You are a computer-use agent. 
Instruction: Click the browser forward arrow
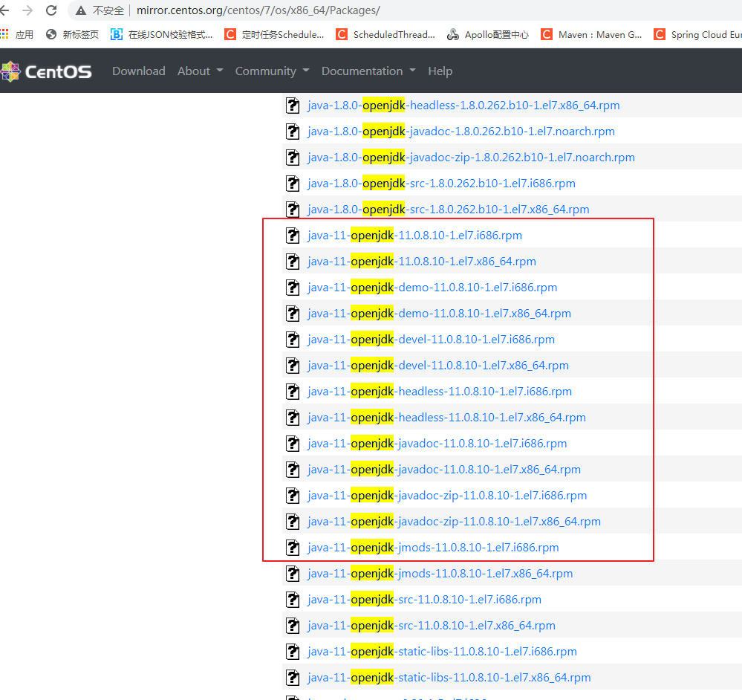pyautogui.click(x=30, y=10)
